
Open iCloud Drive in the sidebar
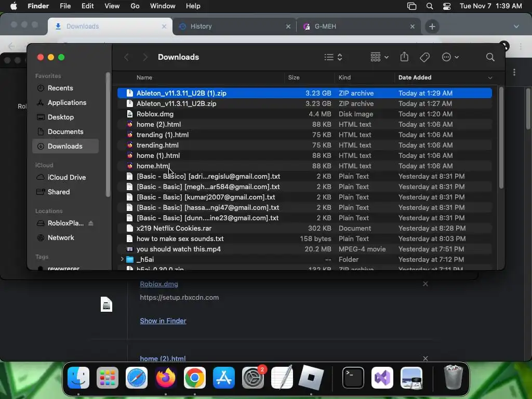click(x=65, y=178)
